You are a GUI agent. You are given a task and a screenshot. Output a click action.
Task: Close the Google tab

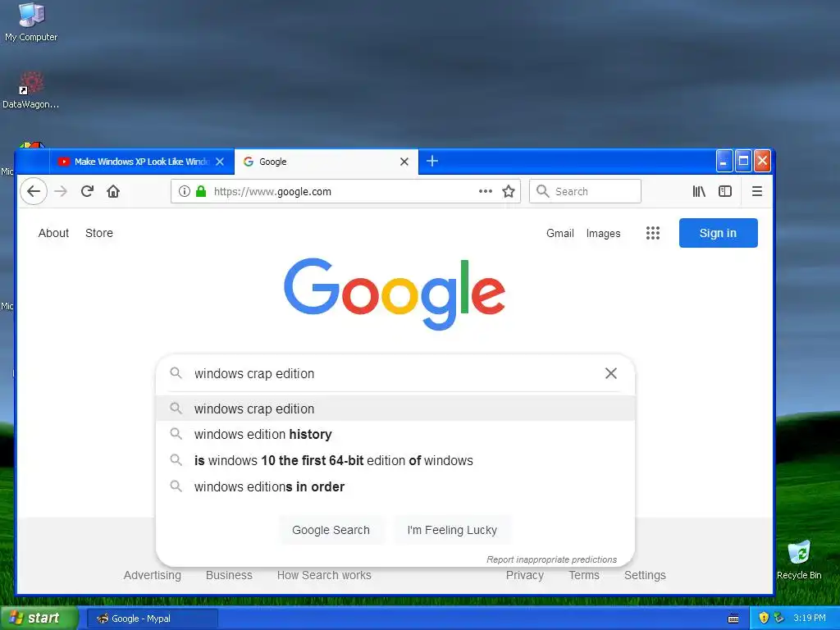tap(404, 162)
